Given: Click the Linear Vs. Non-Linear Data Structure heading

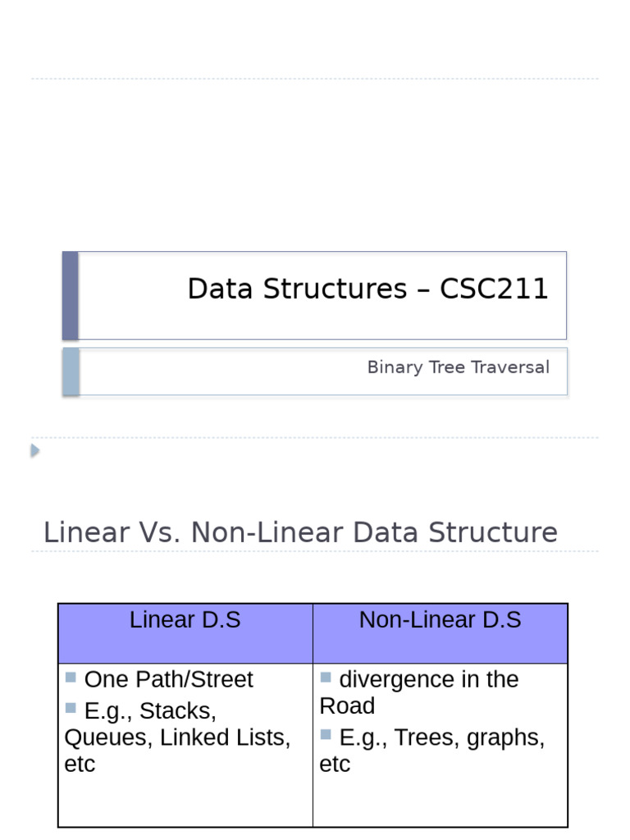Looking at the screenshot, I should pyautogui.click(x=300, y=532).
